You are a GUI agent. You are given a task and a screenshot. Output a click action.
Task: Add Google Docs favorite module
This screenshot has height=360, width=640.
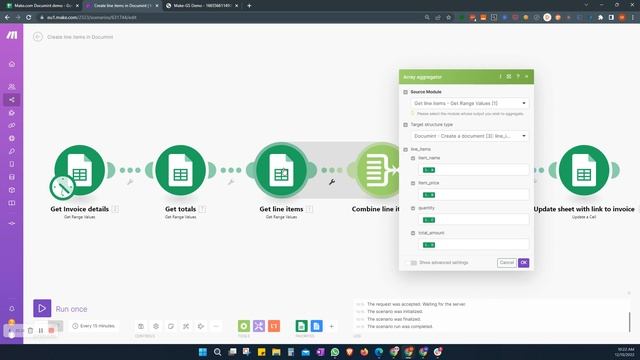(316, 326)
